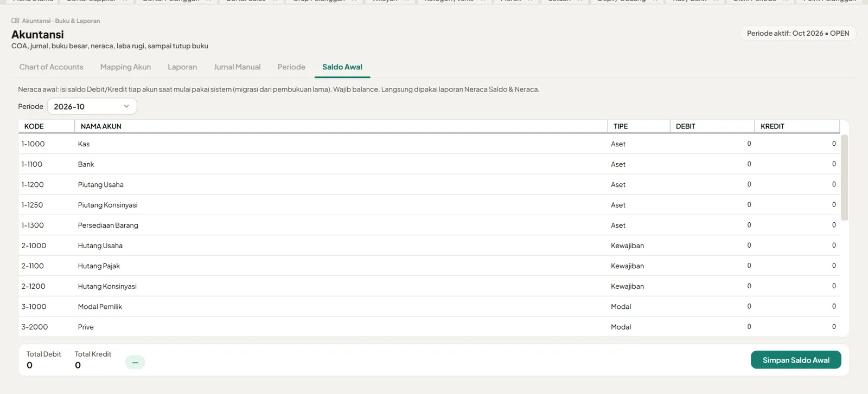Click the TIPE column header
The width and height of the screenshot is (868, 394).
click(x=639, y=126)
